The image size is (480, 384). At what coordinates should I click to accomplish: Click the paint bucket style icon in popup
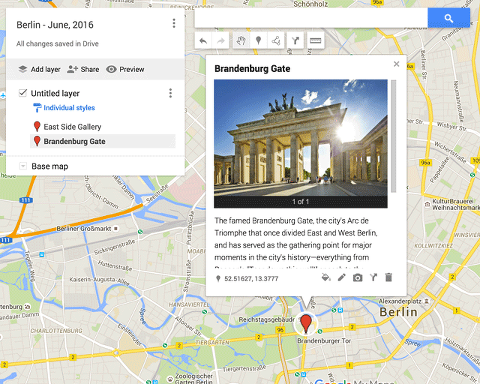[x=326, y=277]
